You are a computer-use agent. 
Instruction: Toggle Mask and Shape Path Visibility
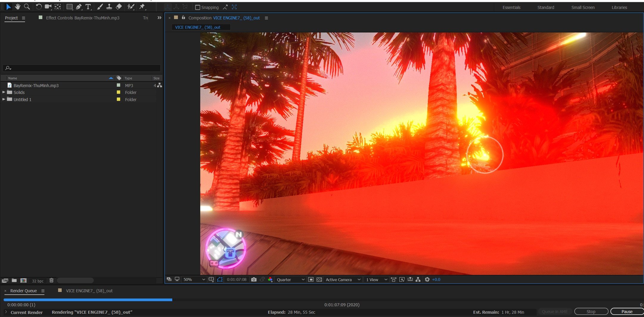(220, 279)
